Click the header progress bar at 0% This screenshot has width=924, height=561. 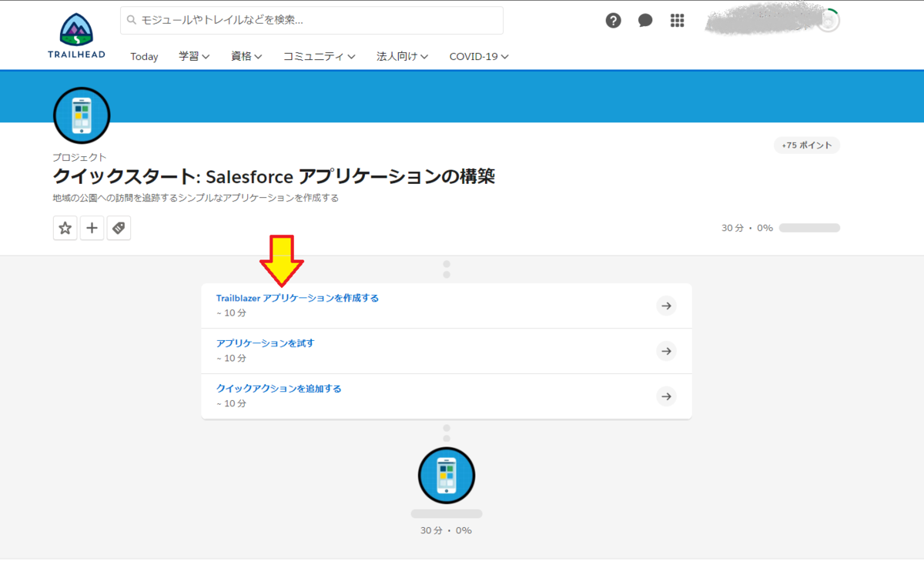tap(809, 228)
